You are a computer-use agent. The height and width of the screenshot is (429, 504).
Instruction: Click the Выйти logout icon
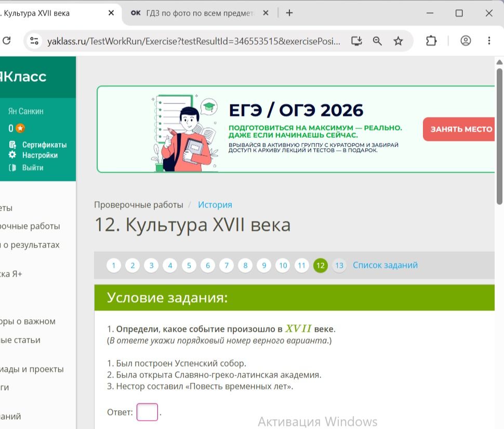(x=12, y=167)
